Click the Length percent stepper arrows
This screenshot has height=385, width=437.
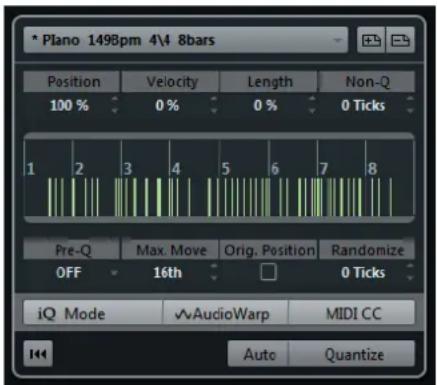coord(312,105)
